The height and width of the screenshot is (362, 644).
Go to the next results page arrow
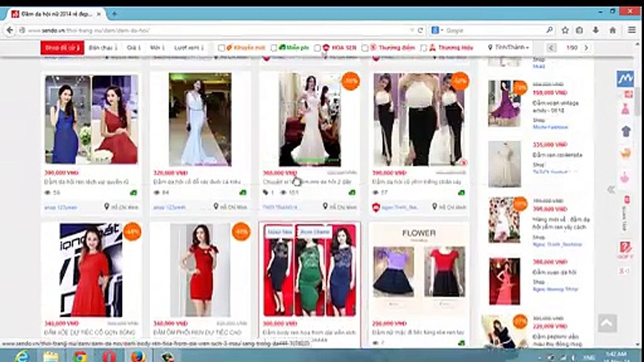[x=586, y=48]
